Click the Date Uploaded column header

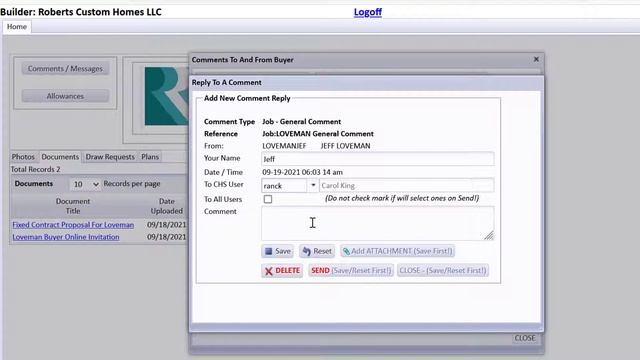pos(167,206)
